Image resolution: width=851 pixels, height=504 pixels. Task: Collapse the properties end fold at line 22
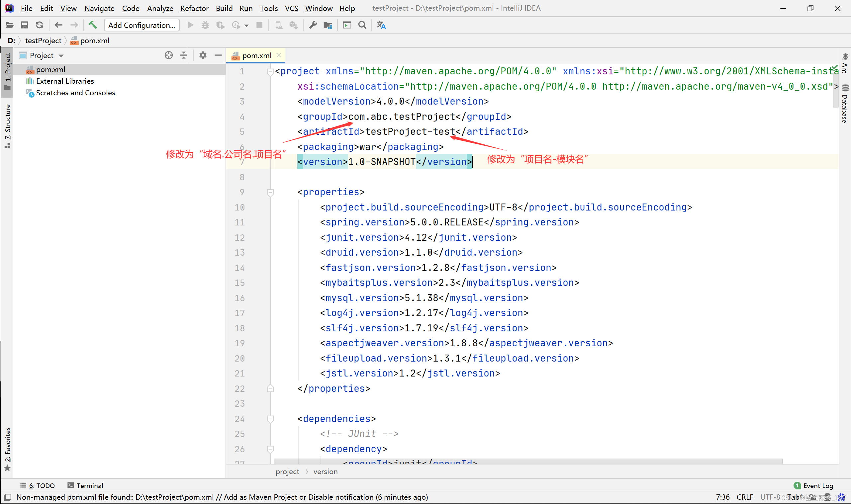[270, 388]
